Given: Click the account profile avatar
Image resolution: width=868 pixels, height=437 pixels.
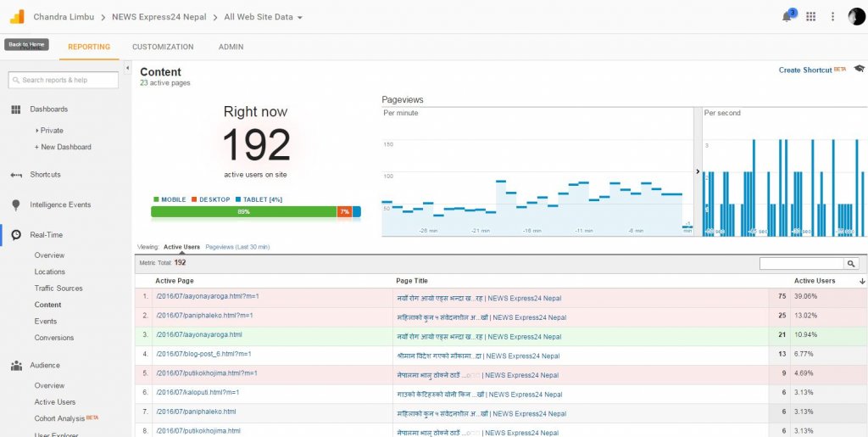Looking at the screenshot, I should click(856, 17).
